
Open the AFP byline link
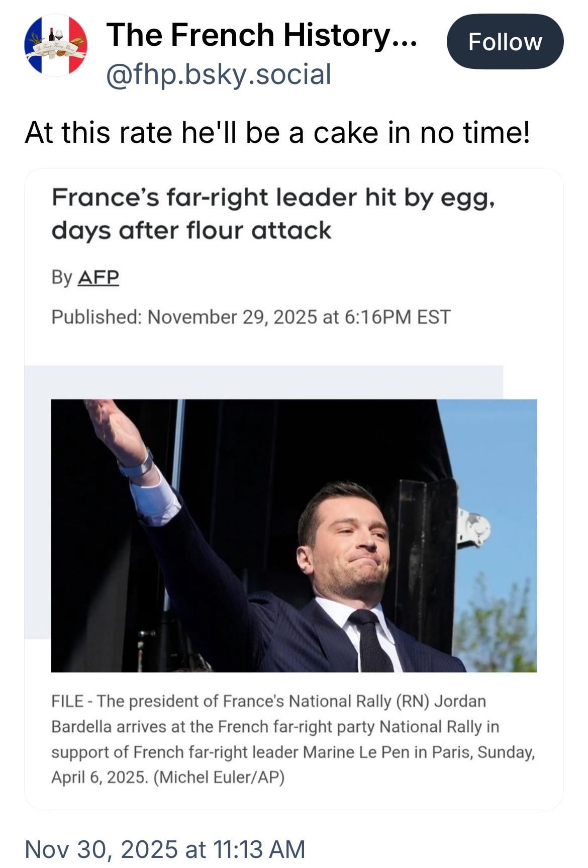pos(98,278)
